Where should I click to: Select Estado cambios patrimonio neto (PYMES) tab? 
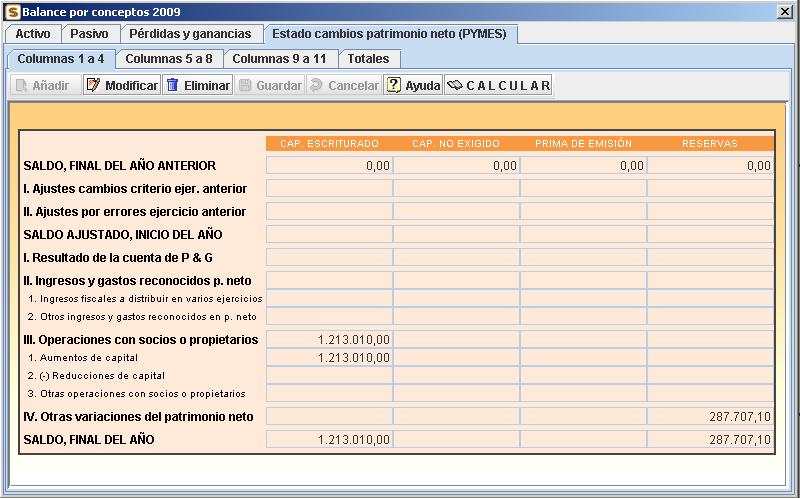tap(390, 34)
